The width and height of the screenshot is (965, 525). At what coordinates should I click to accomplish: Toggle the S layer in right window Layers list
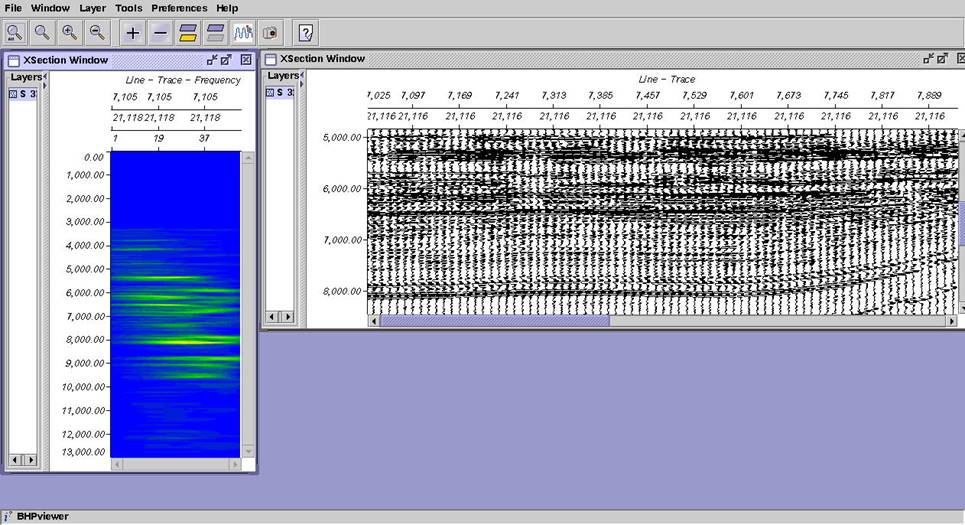[279, 92]
